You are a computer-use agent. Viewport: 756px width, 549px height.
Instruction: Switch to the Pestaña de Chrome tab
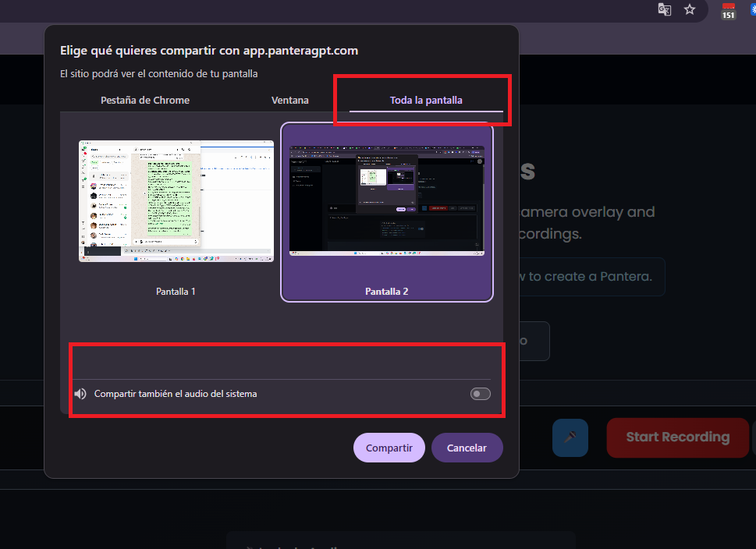coord(144,101)
